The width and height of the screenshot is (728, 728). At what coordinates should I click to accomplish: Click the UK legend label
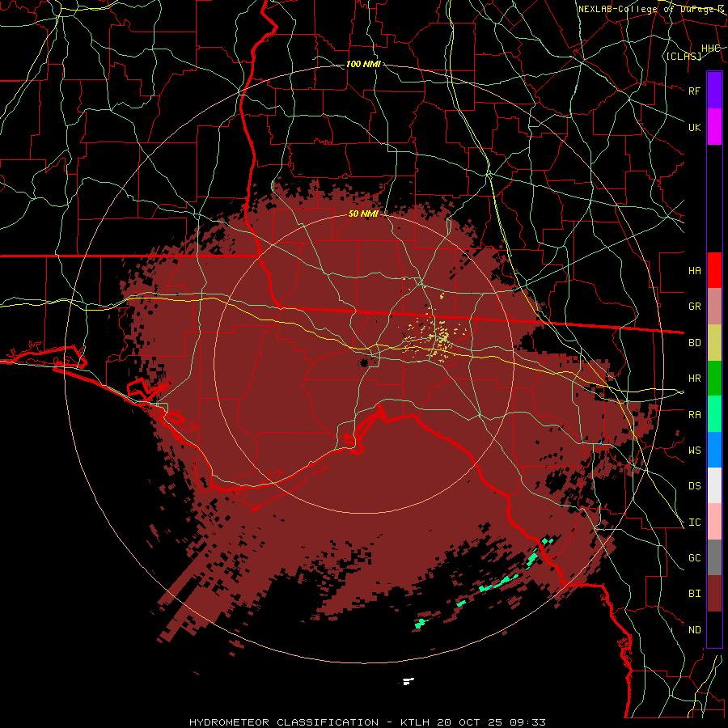[x=694, y=127]
